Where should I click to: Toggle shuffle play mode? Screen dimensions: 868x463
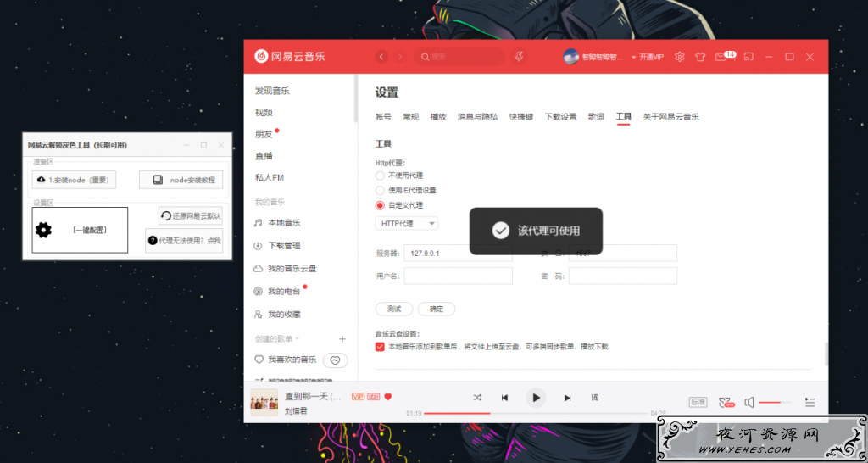pyautogui.click(x=477, y=398)
